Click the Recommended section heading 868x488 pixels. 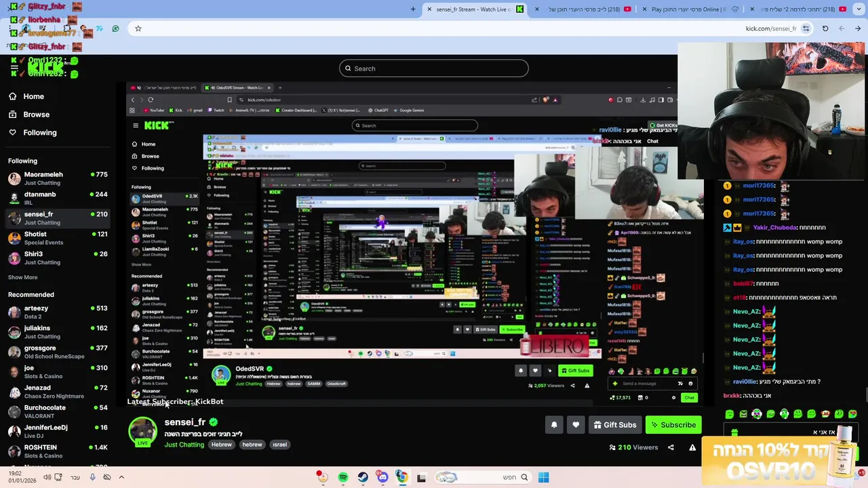tap(31, 295)
